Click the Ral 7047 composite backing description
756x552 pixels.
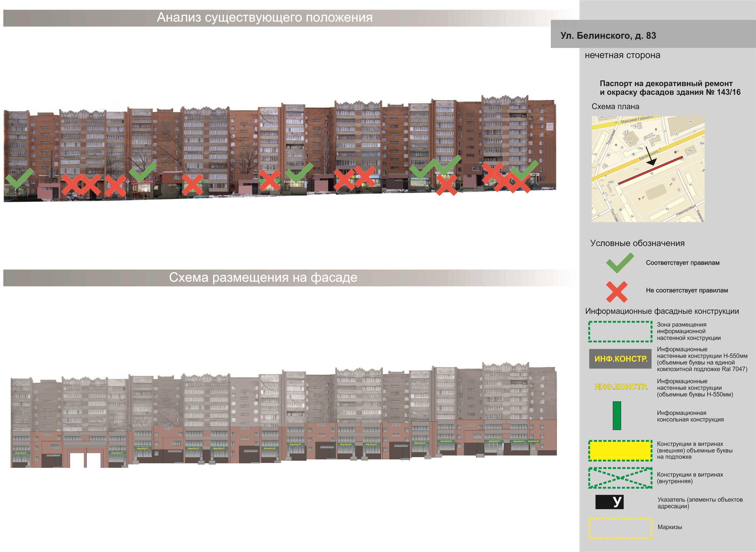702,359
